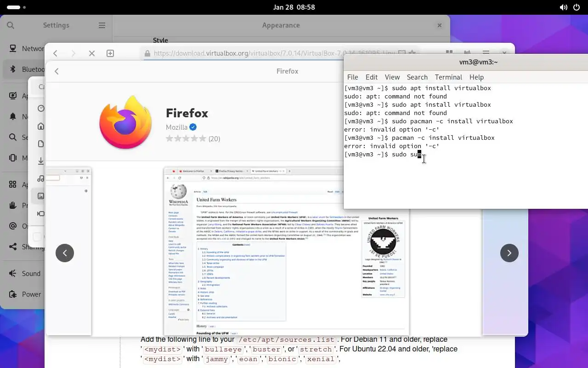Click the Appearance monitor icon in sidebar
The height and width of the screenshot is (368, 588).
point(13,96)
